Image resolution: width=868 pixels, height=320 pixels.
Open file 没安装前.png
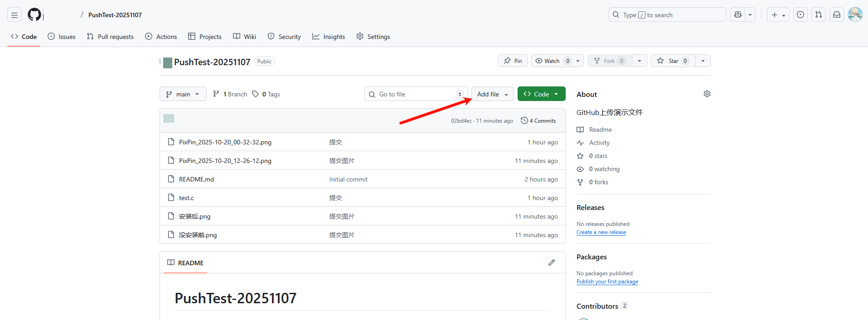[198, 235]
